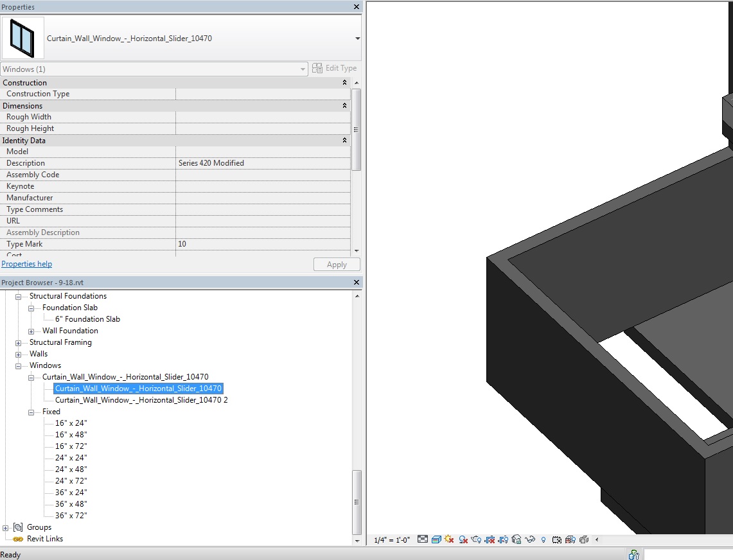The height and width of the screenshot is (560, 733).
Task: Select the 36" x 24" fixed window
Action: click(x=71, y=493)
